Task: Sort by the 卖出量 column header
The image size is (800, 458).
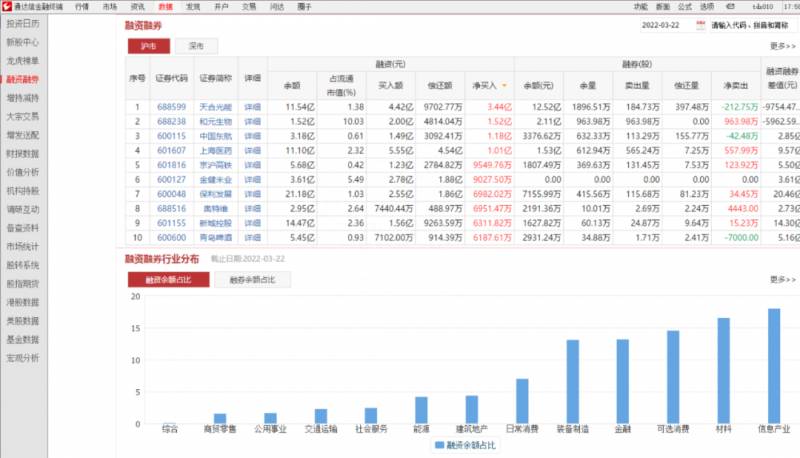Action: coord(637,86)
